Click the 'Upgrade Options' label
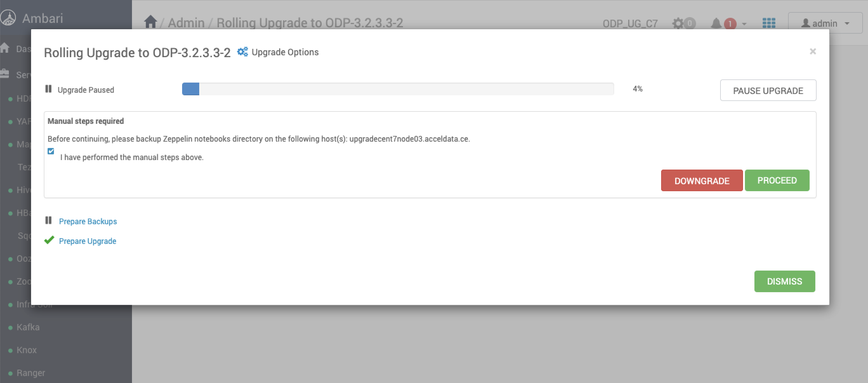 tap(285, 52)
